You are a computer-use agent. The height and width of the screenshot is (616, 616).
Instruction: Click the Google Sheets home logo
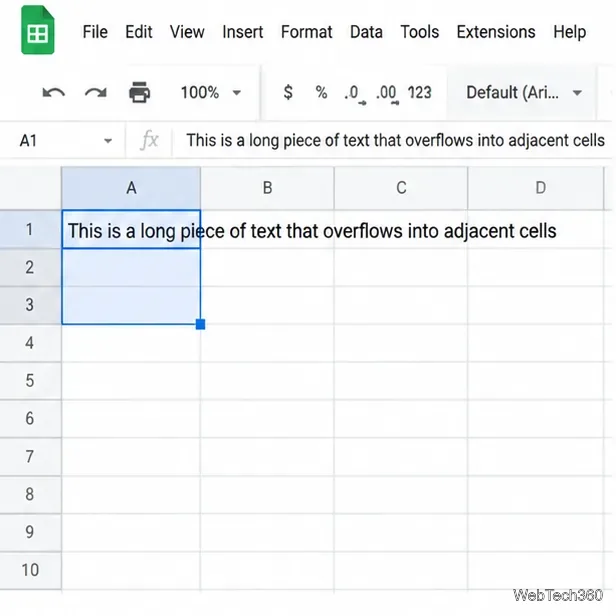[38, 30]
